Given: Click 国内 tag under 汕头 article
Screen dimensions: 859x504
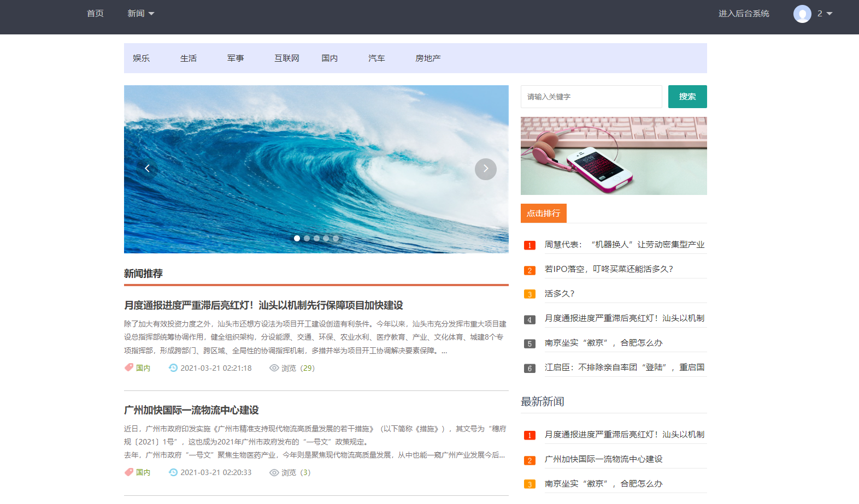Looking at the screenshot, I should tap(143, 368).
